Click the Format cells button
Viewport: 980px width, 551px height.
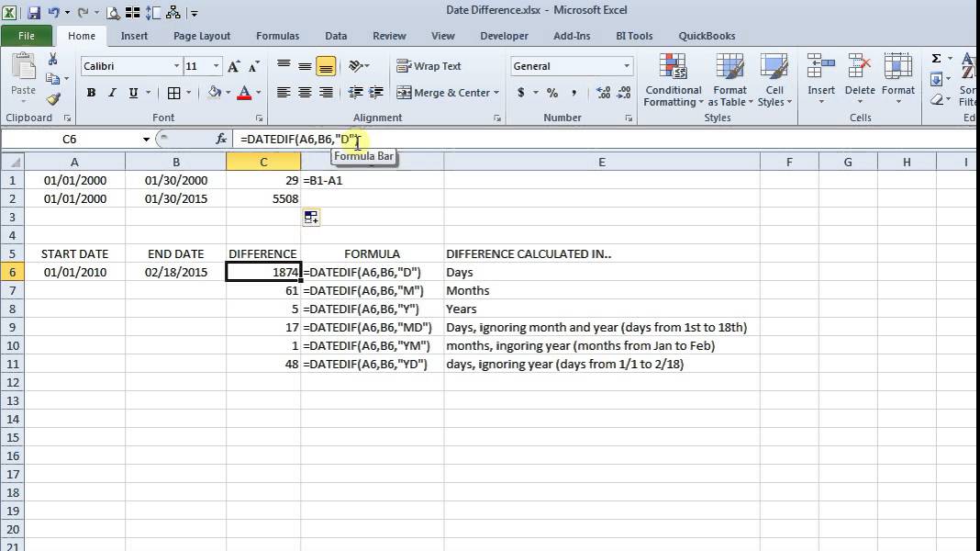click(x=898, y=78)
